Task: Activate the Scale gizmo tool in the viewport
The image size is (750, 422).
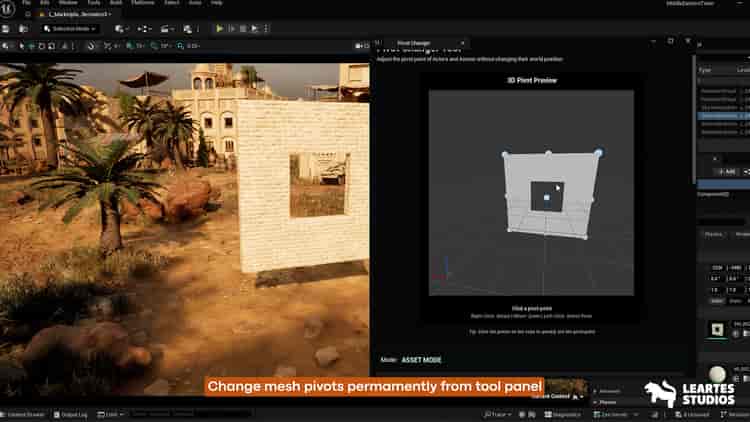Action: pos(52,46)
